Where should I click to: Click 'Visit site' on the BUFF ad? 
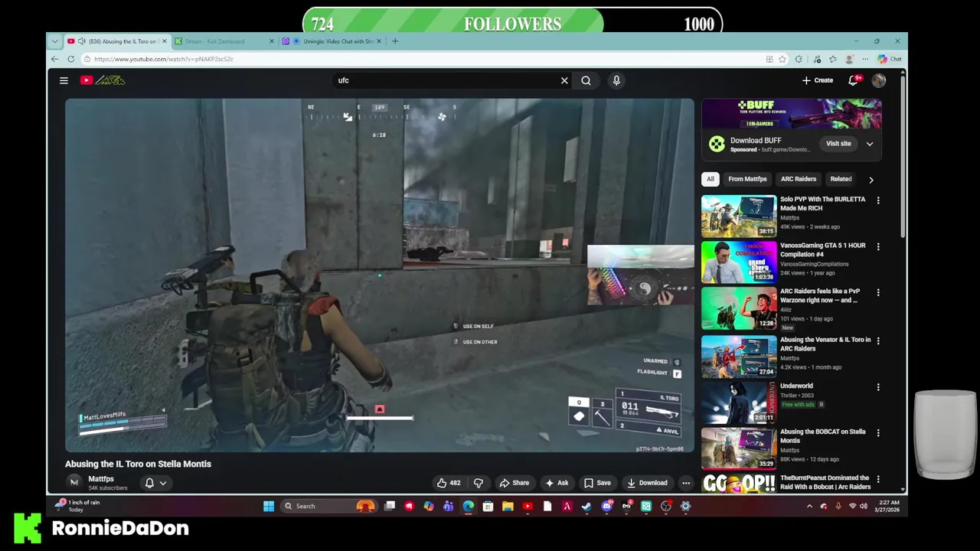coord(838,144)
